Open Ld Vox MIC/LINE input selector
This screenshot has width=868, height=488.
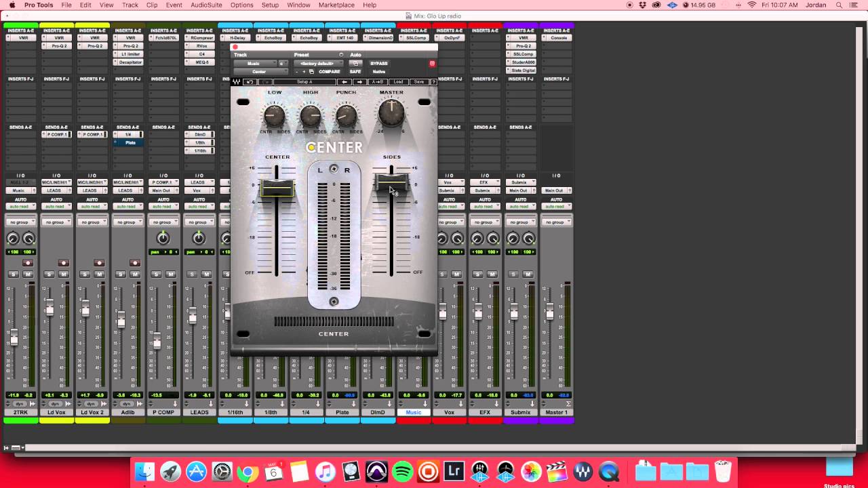pos(56,182)
